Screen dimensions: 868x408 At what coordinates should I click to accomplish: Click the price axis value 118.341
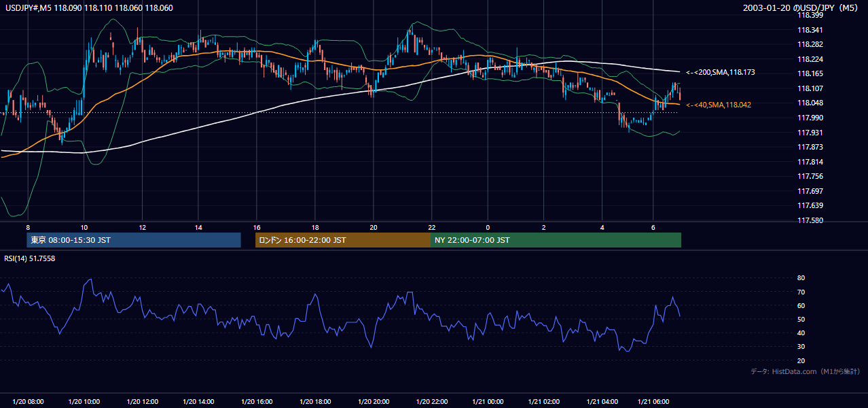tap(810, 30)
